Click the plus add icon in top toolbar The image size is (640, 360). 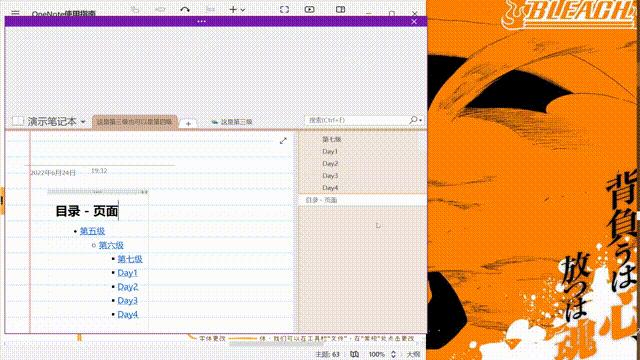[x=233, y=9]
